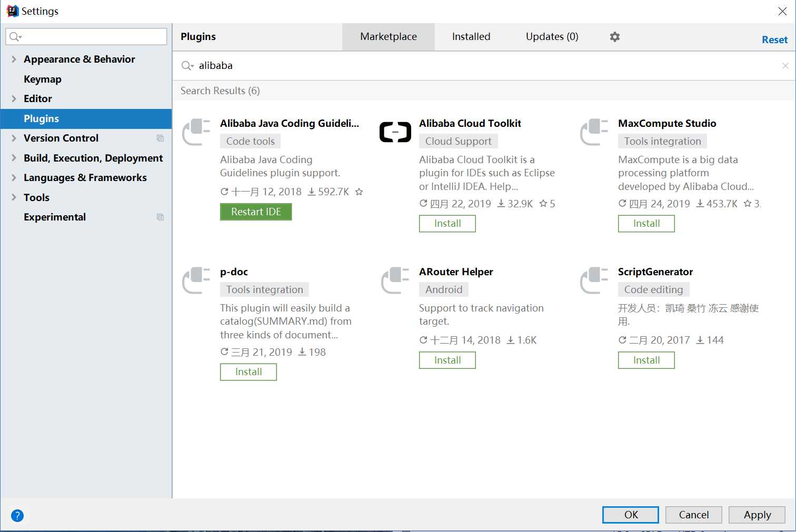Expand Build, Execution, Deployment node
Screen dimensions: 796x532
tap(14, 158)
